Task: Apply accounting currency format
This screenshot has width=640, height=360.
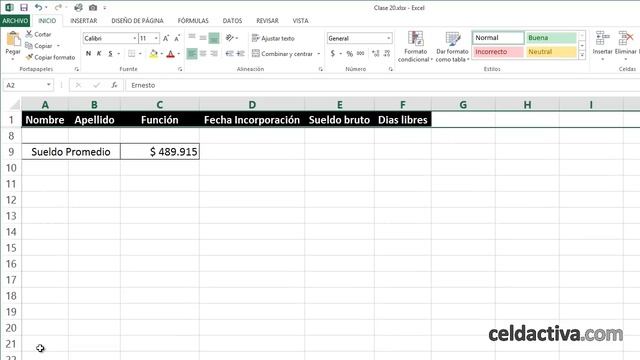Action: [x=333, y=53]
